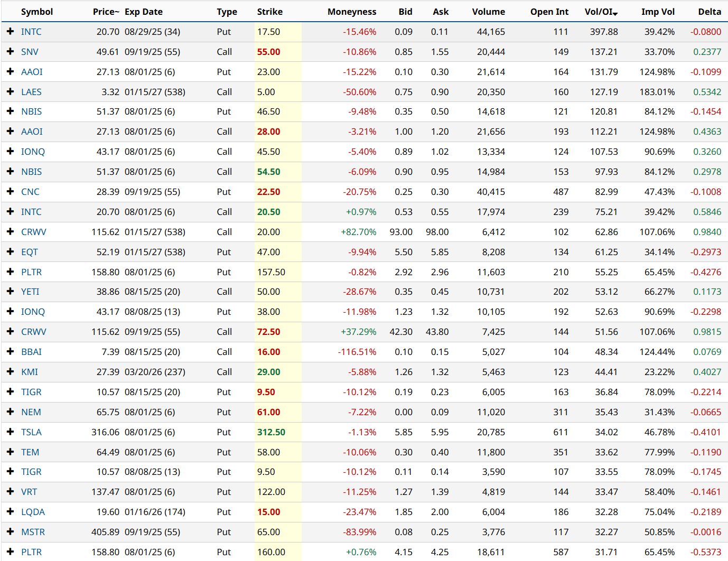Click the -116.51% moneyness value
The width and height of the screenshot is (728, 561).
tap(357, 352)
